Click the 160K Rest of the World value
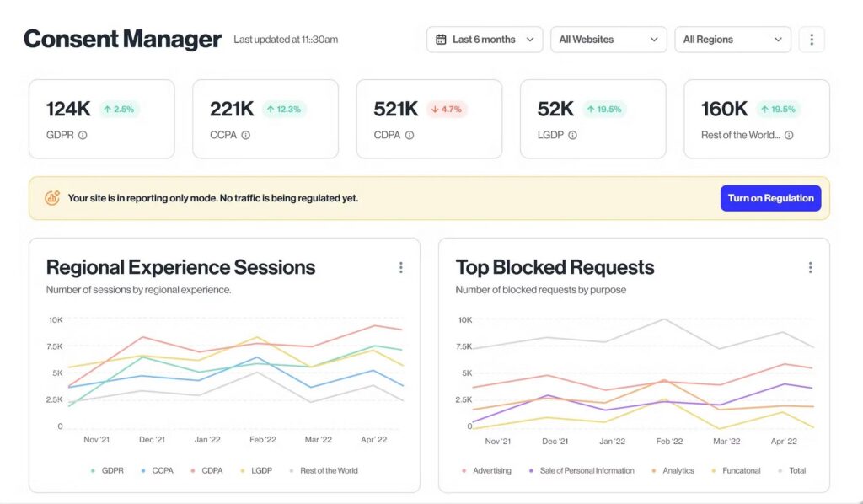Viewport: 863px width, 504px height. tap(724, 109)
